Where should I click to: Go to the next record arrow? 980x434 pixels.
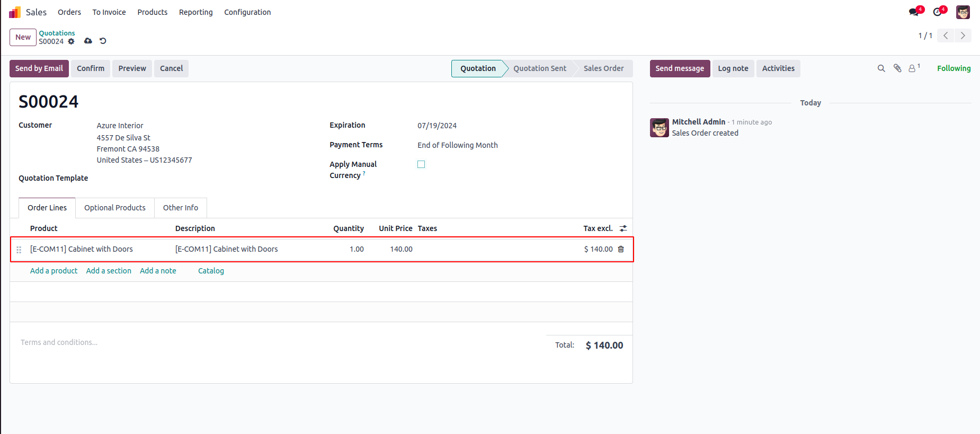pos(963,36)
